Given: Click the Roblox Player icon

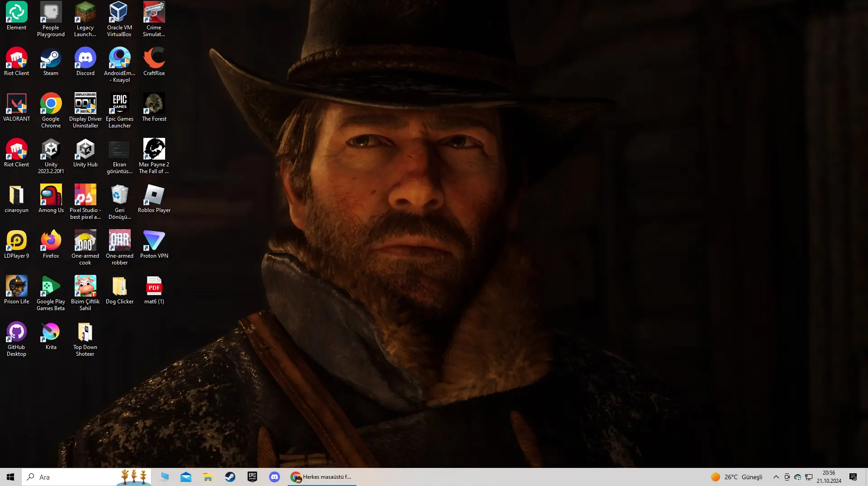Looking at the screenshot, I should coord(154,199).
